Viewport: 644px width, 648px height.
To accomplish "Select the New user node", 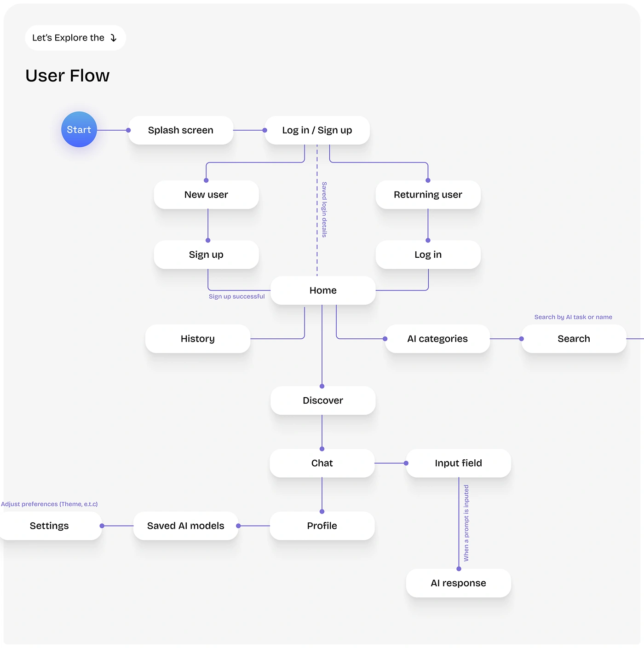I will click(206, 195).
